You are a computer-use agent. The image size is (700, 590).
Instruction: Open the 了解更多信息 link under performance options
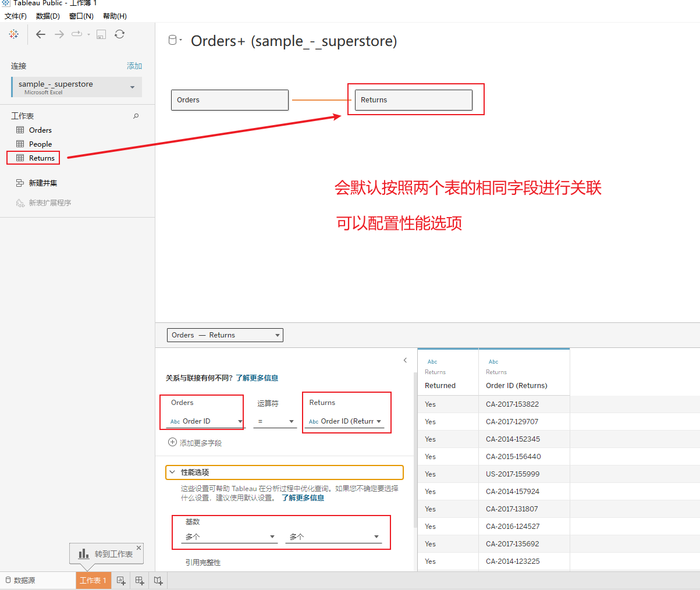click(303, 498)
